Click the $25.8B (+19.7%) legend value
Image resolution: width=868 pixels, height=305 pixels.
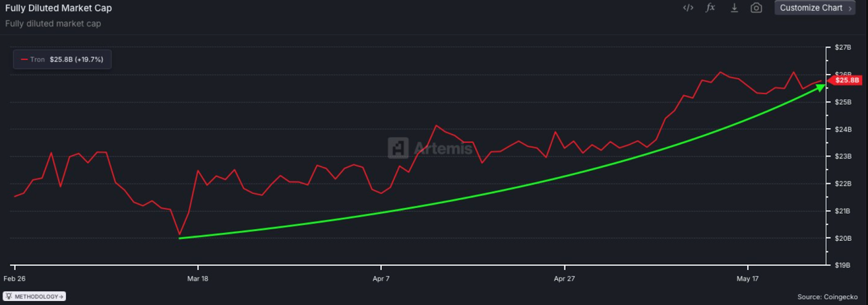point(76,60)
